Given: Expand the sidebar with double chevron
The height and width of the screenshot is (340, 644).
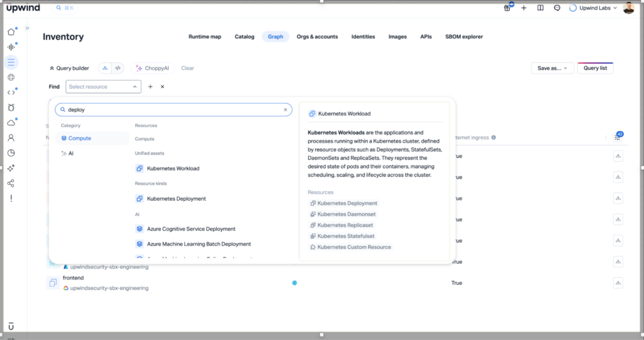Looking at the screenshot, I should (x=27, y=28).
